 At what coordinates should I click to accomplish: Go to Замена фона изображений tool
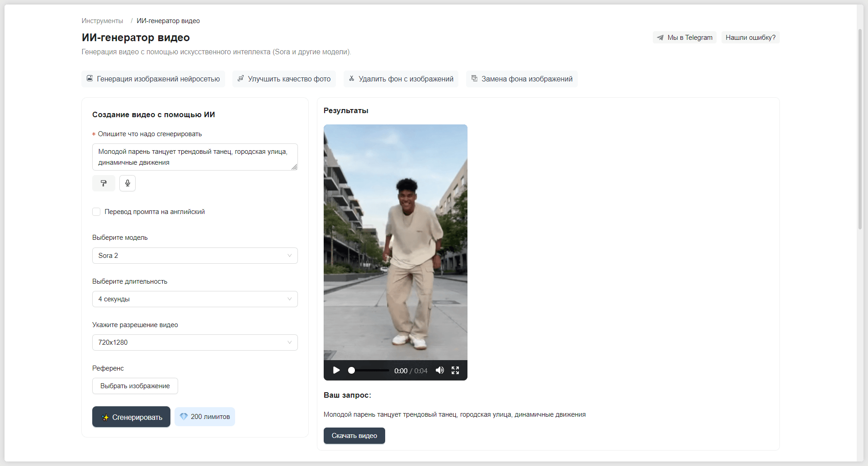pyautogui.click(x=522, y=79)
